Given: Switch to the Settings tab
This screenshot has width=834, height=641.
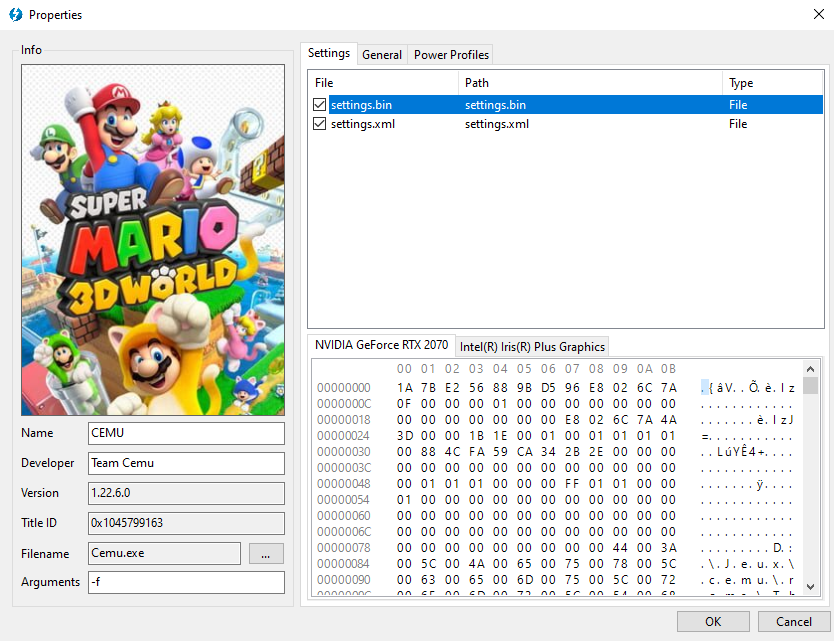Looking at the screenshot, I should click(x=329, y=53).
